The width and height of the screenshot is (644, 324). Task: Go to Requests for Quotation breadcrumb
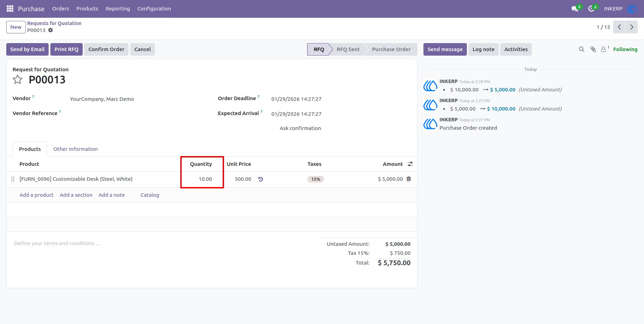[x=55, y=23]
